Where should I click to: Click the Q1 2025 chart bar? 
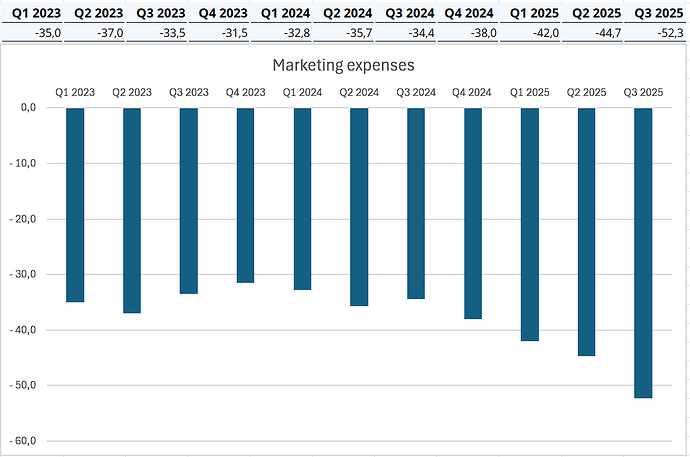click(531, 224)
